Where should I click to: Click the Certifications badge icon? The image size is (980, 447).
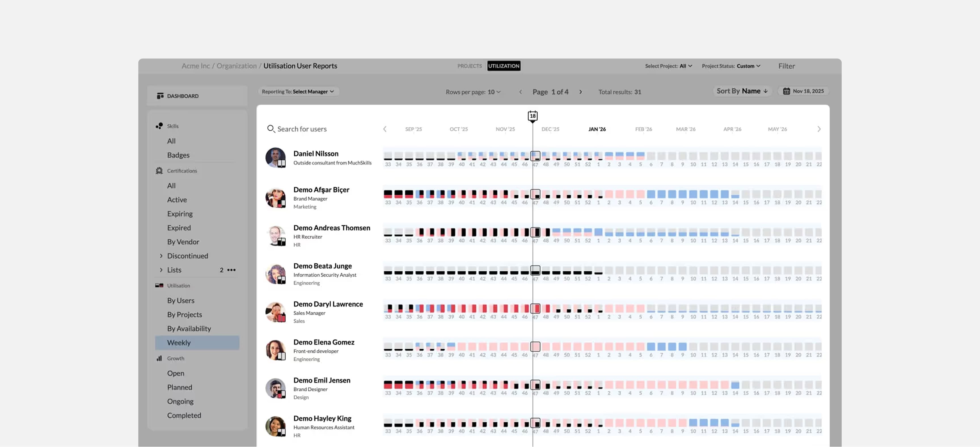159,171
